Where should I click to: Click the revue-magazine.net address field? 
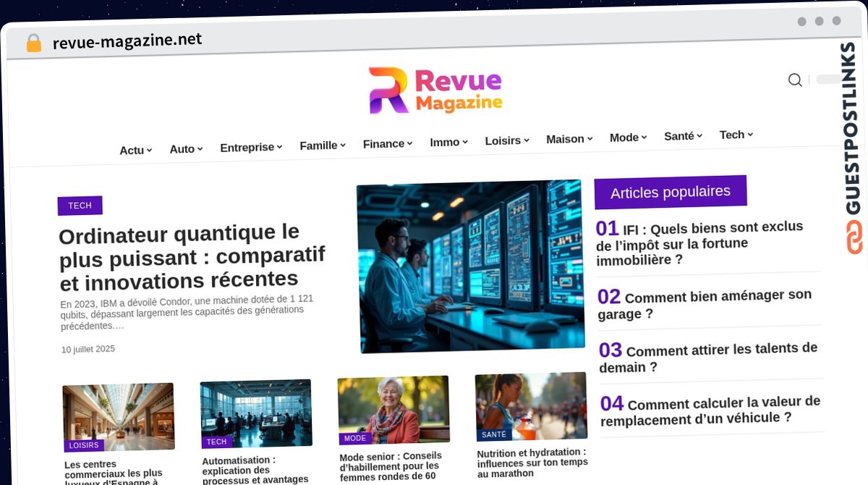click(x=127, y=41)
